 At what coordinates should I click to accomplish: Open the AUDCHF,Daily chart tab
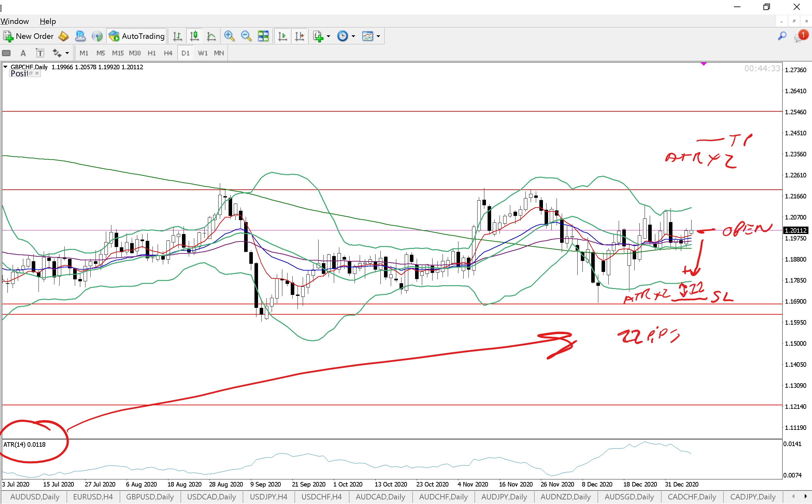pos(444,497)
